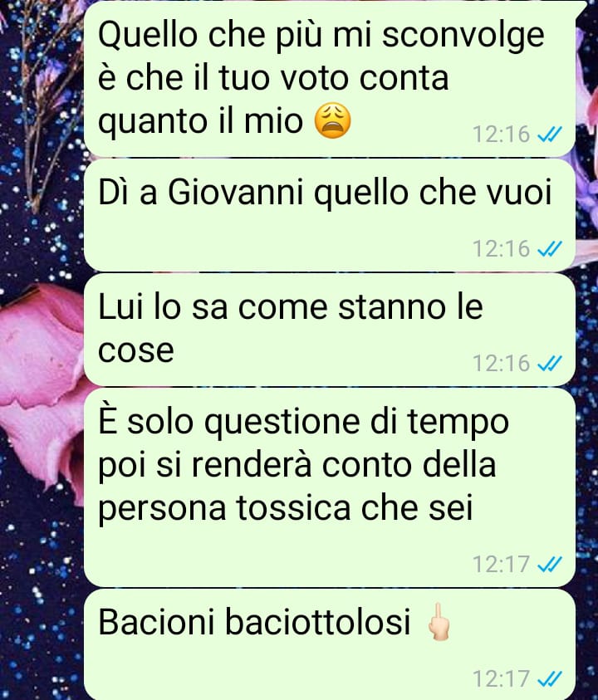Screen dimensions: 598x700
Task: Click read checkmarks on first 12:16 message
Action: coord(550,134)
